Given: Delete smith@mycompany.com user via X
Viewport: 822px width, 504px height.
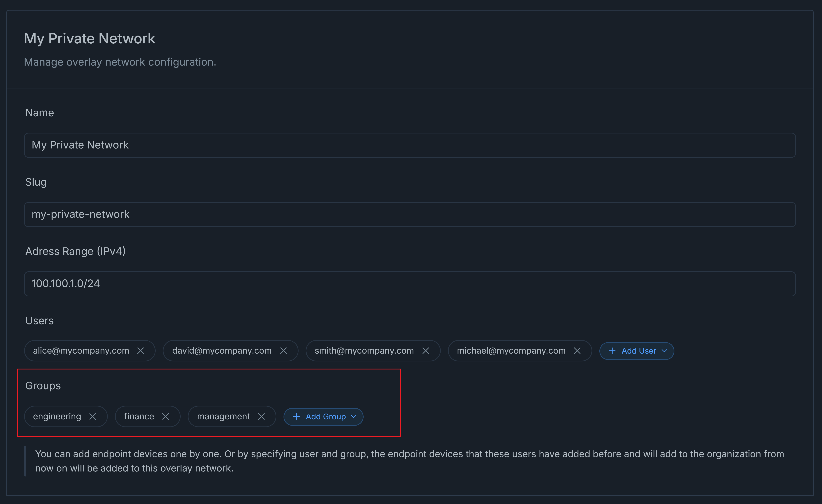Looking at the screenshot, I should [x=425, y=351].
